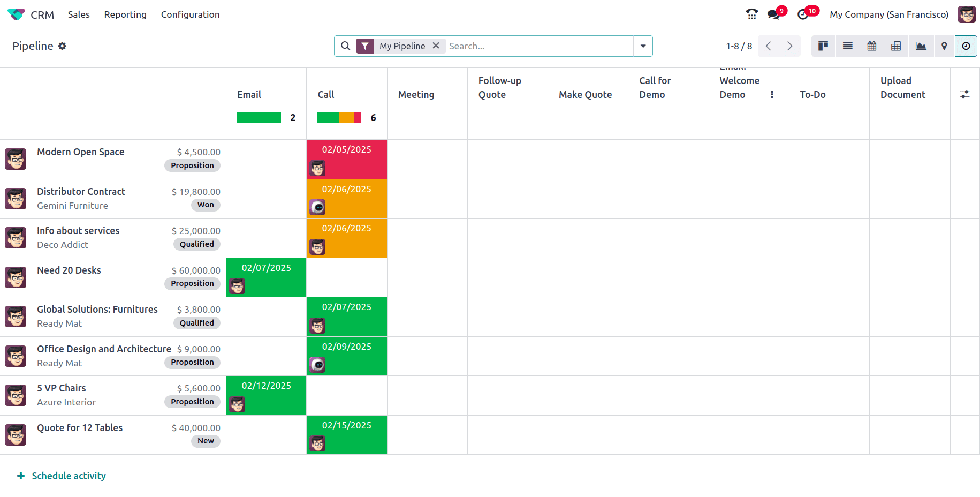Go to next page of records
This screenshot has height=497, width=980.
(789, 46)
